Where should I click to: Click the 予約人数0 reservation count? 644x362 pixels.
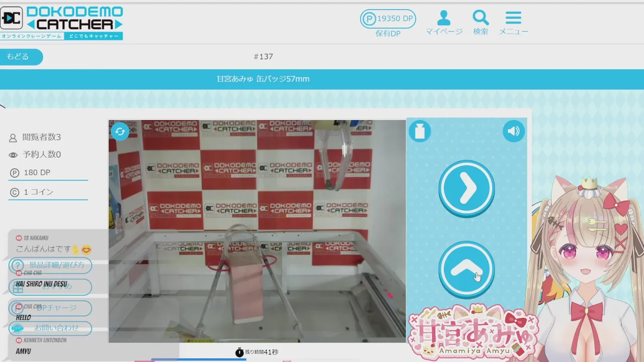point(35,155)
